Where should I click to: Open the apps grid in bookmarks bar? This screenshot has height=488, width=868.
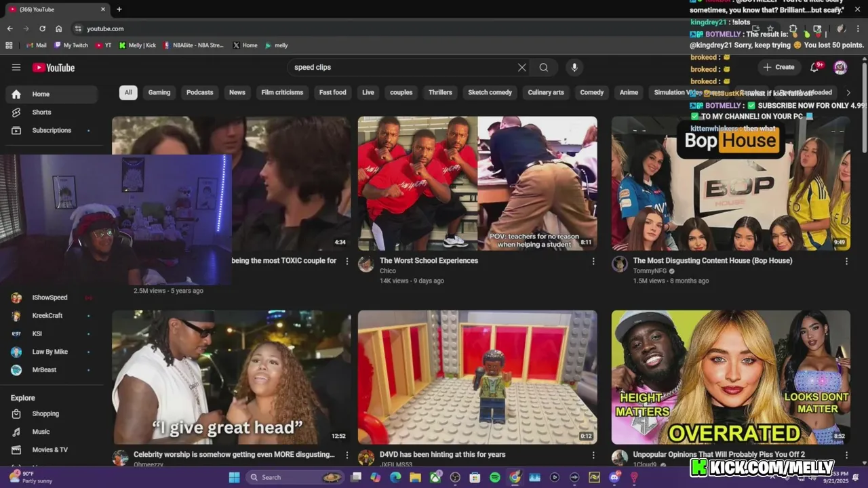point(9,45)
